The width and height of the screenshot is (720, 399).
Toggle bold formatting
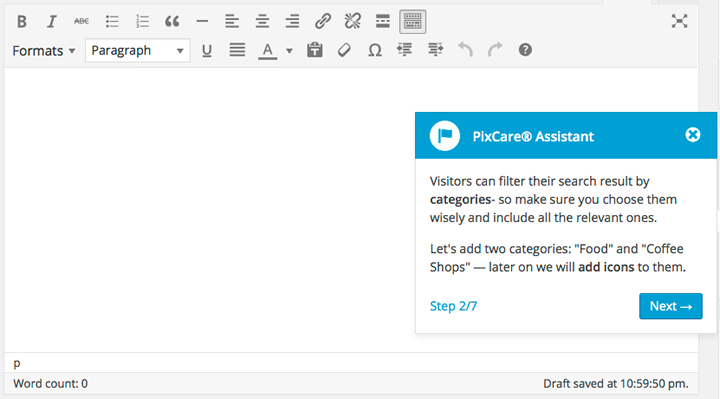(22, 21)
